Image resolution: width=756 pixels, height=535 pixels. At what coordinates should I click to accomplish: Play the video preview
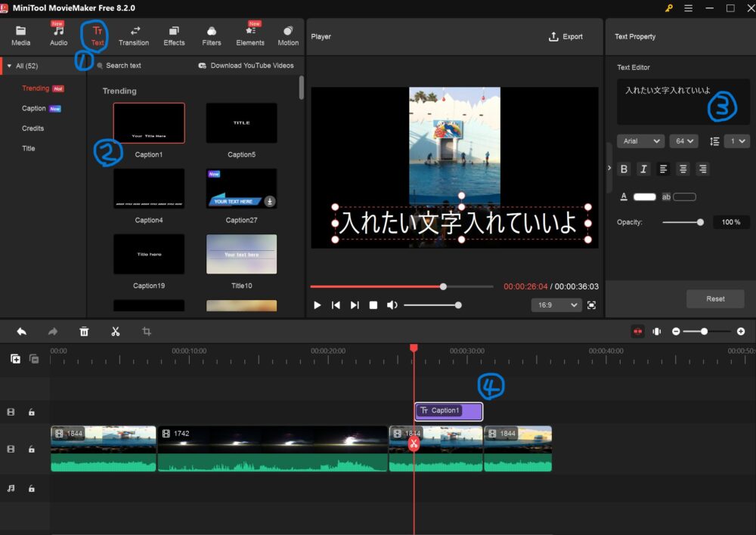tap(317, 305)
